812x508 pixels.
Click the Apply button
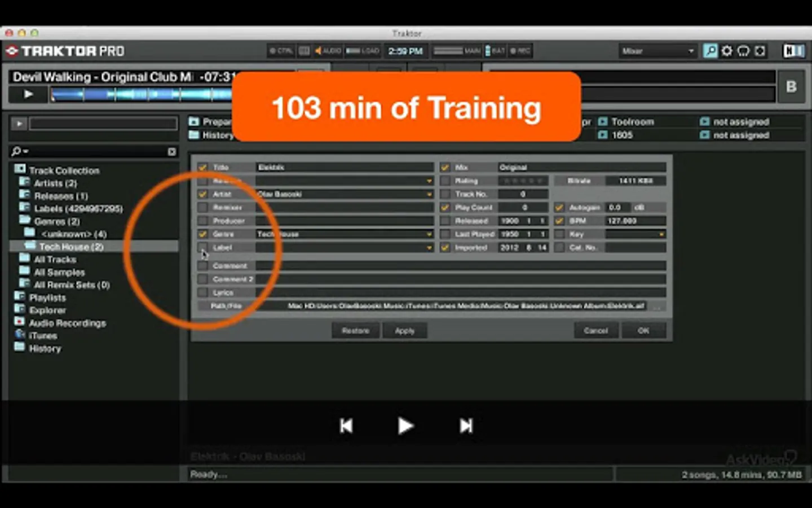click(x=404, y=331)
